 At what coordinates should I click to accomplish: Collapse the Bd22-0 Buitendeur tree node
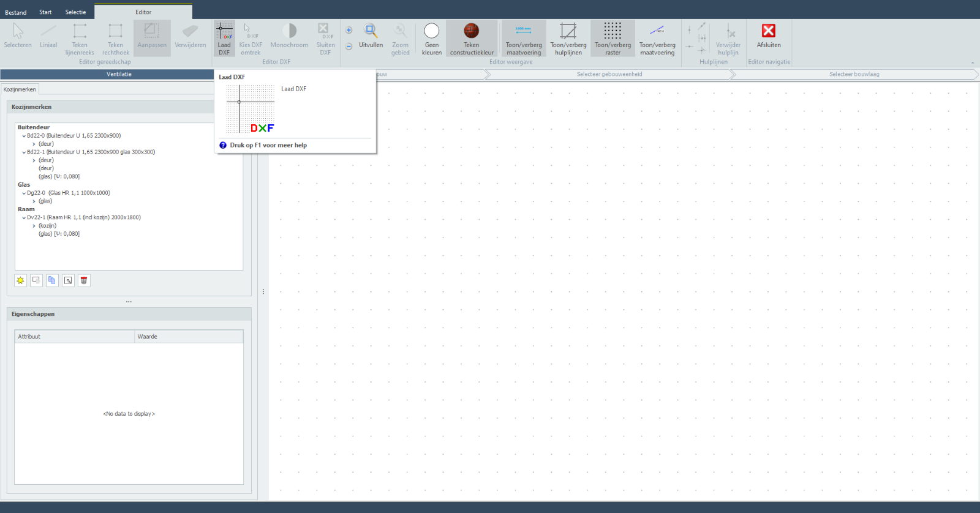(x=24, y=136)
